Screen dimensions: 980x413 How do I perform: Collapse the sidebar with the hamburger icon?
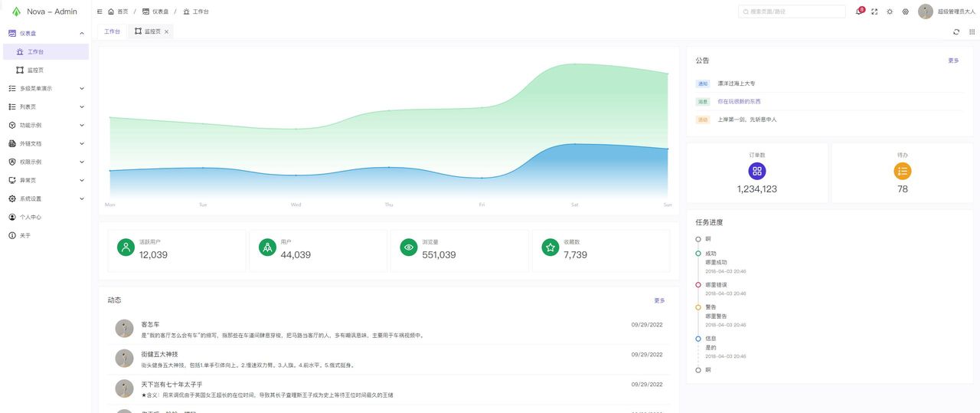[100, 11]
